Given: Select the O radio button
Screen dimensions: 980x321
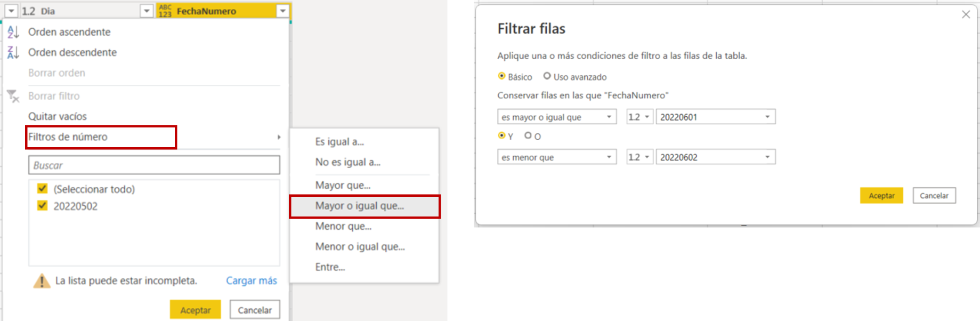Looking at the screenshot, I should click(x=528, y=136).
